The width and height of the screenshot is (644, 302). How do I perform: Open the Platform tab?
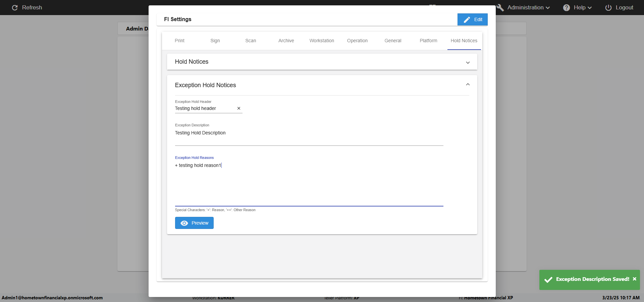428,41
